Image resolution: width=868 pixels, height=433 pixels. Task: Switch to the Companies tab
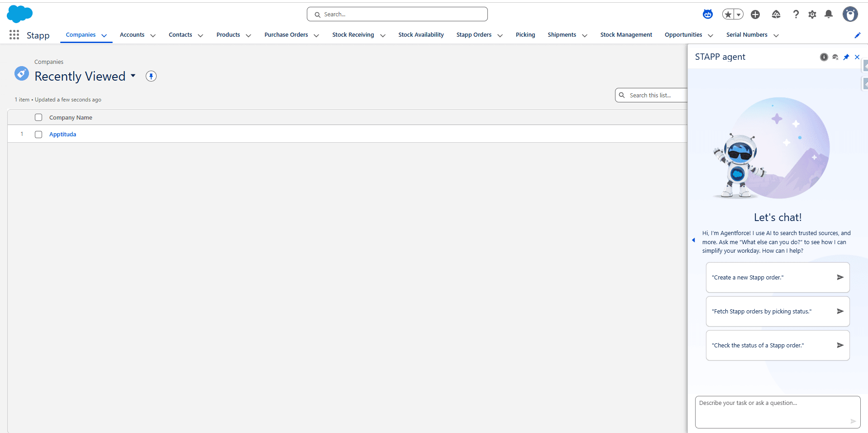tap(81, 35)
